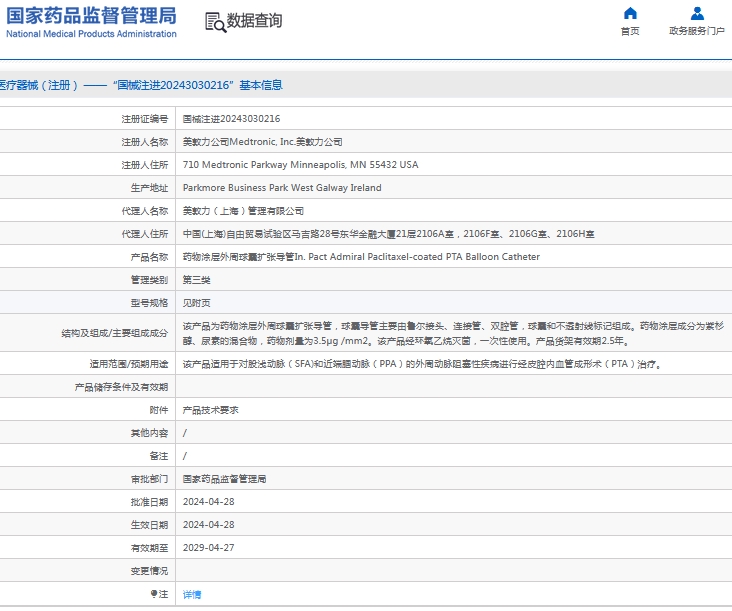Click the 注册人名称 label cell
The image size is (732, 611).
(88, 142)
